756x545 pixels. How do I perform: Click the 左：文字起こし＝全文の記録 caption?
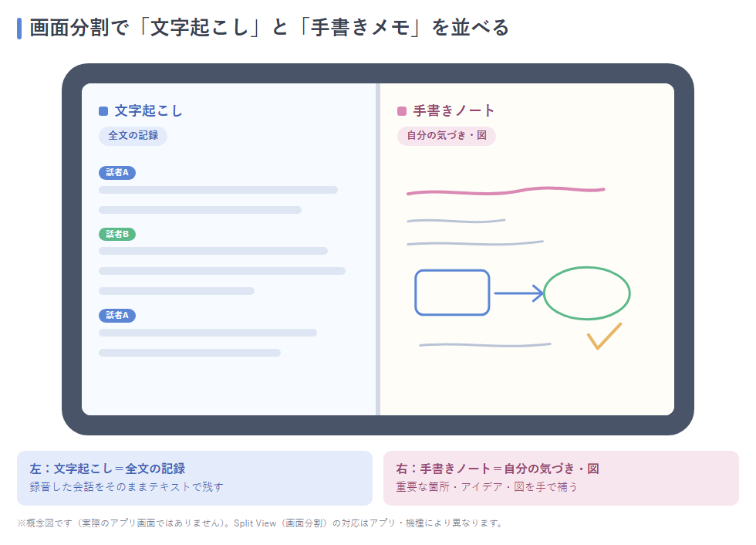point(107,469)
